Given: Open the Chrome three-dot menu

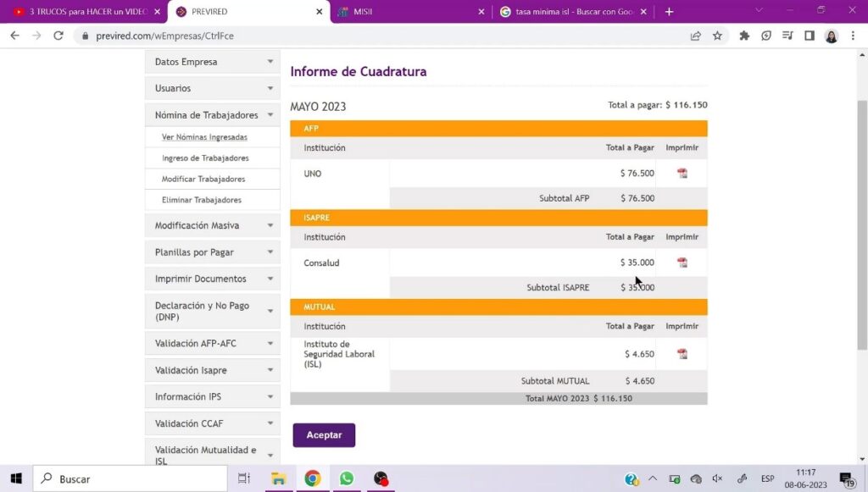Looking at the screenshot, I should coord(853,36).
